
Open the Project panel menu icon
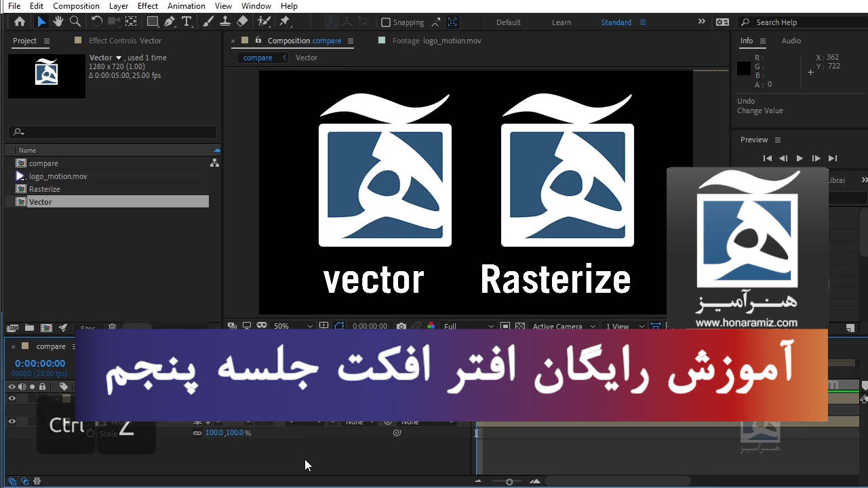[x=47, y=41]
